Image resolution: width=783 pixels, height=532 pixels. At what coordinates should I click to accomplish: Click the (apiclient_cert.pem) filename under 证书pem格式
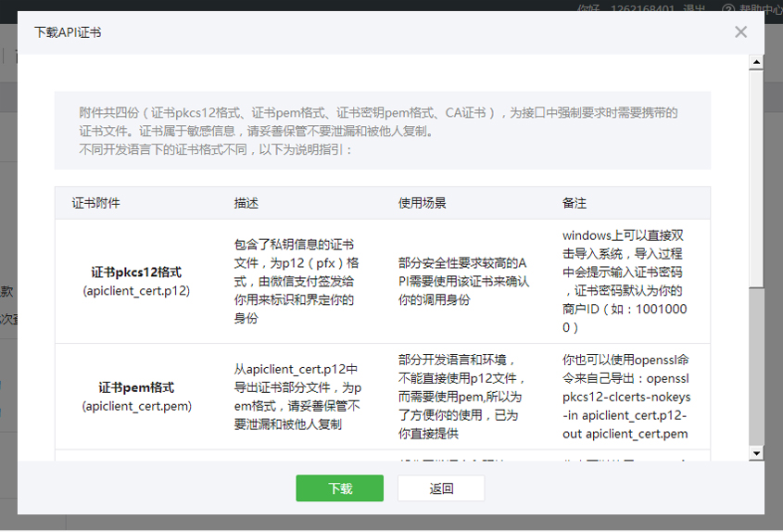tap(136, 405)
